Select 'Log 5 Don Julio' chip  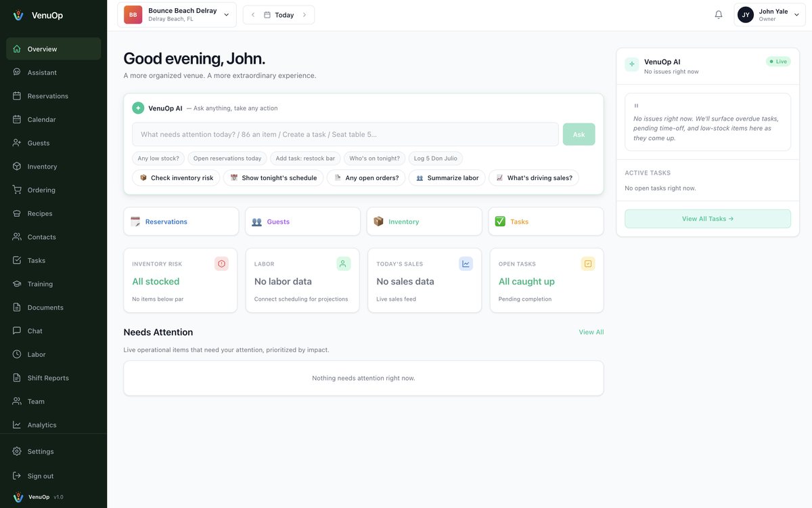click(435, 158)
